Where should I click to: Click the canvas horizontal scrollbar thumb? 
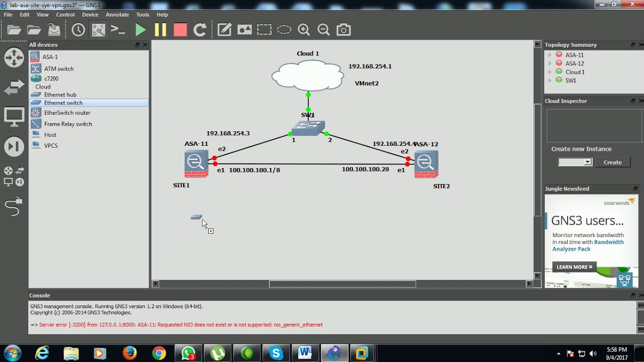342,284
